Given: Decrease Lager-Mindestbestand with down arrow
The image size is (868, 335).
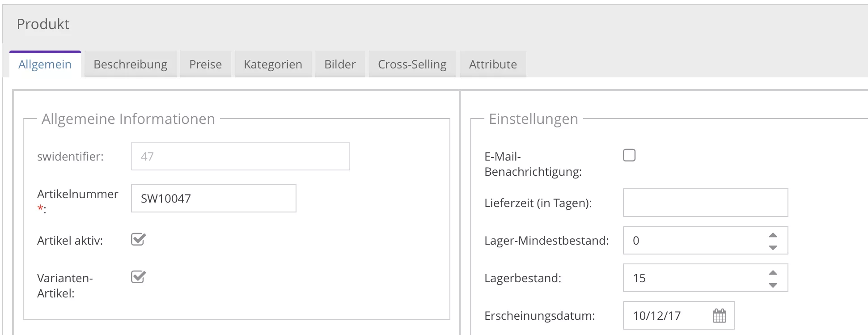Looking at the screenshot, I should coord(773,247).
